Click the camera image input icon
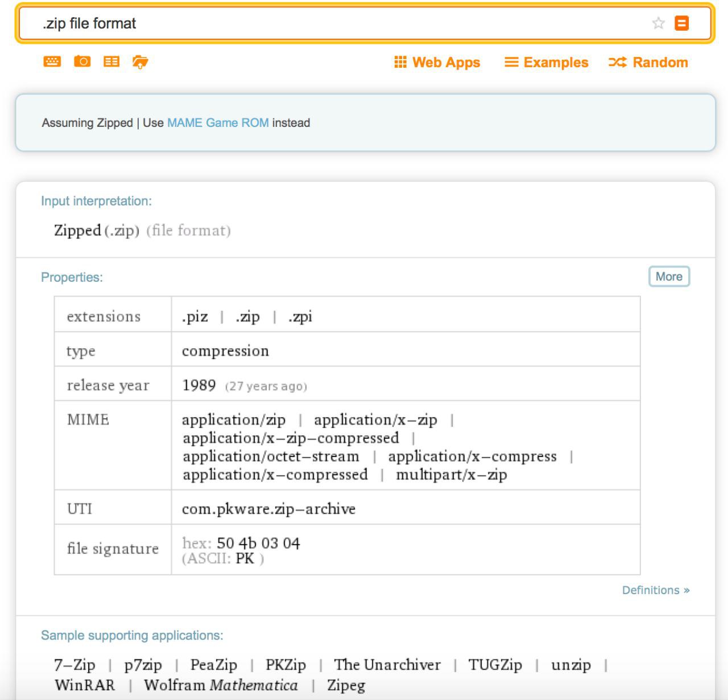 [82, 61]
